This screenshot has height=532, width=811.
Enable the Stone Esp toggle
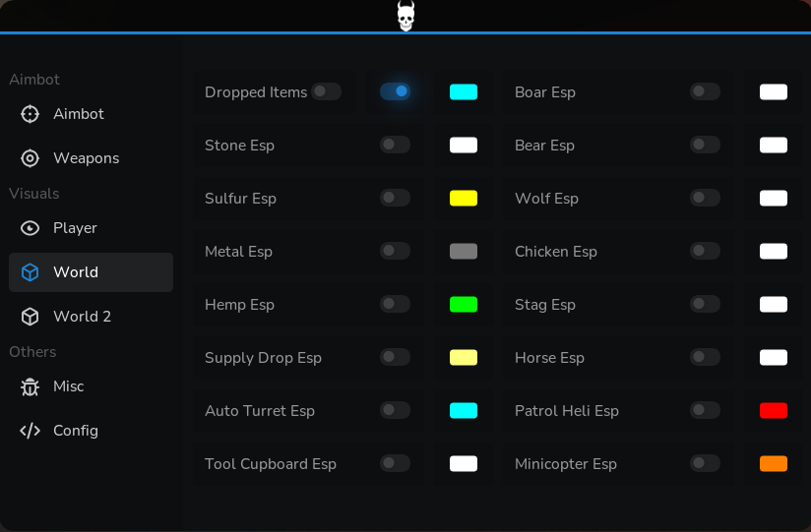coord(395,145)
